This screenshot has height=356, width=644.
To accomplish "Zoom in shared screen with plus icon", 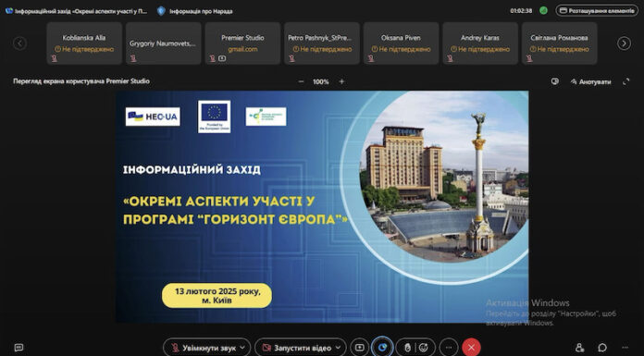I will (x=341, y=81).
